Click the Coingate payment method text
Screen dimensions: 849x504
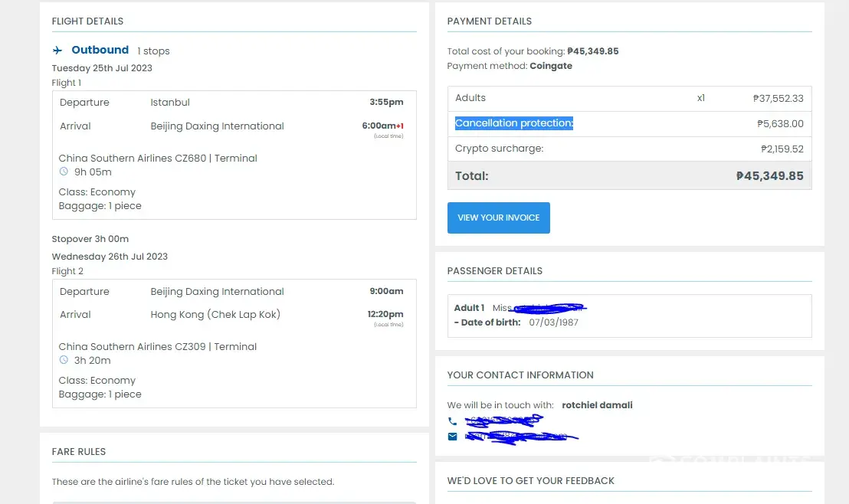(550, 66)
